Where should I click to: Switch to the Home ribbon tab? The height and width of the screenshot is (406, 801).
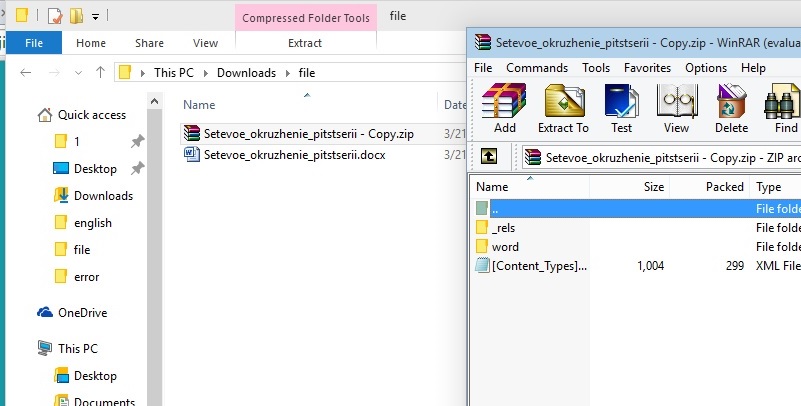click(x=91, y=43)
